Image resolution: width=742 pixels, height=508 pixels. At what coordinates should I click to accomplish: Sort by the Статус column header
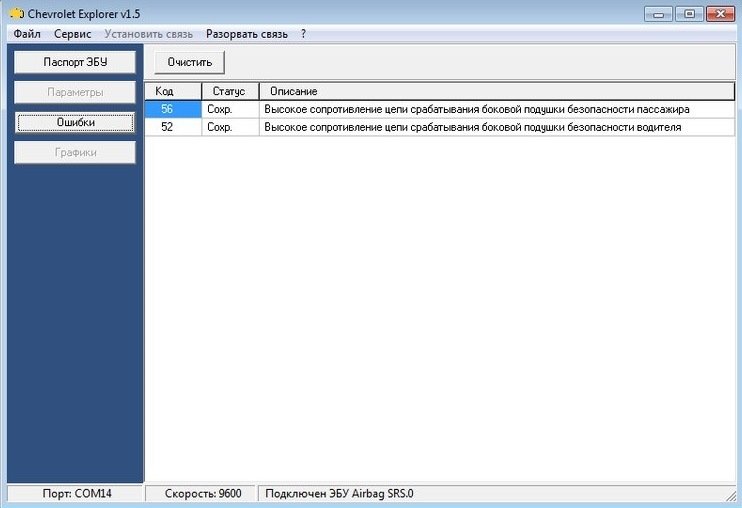tap(230, 91)
